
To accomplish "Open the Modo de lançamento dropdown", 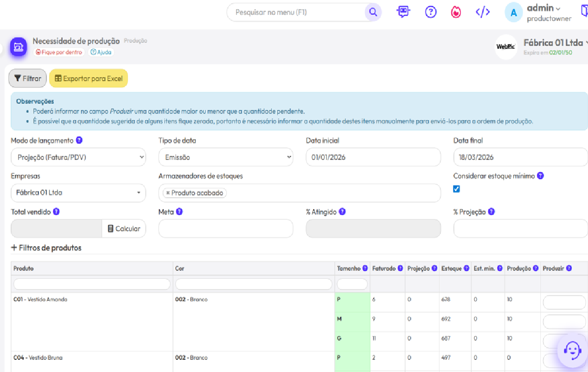I will pos(78,157).
